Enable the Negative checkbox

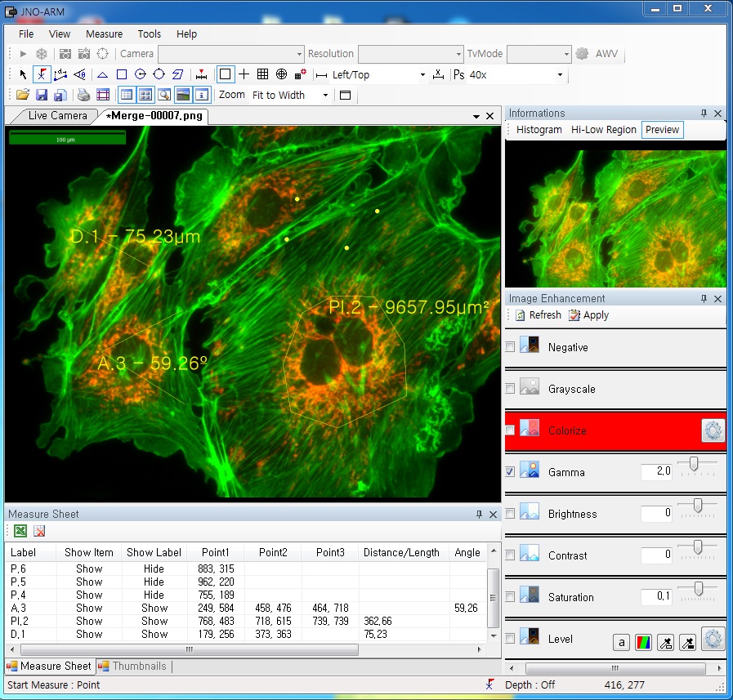pos(510,347)
